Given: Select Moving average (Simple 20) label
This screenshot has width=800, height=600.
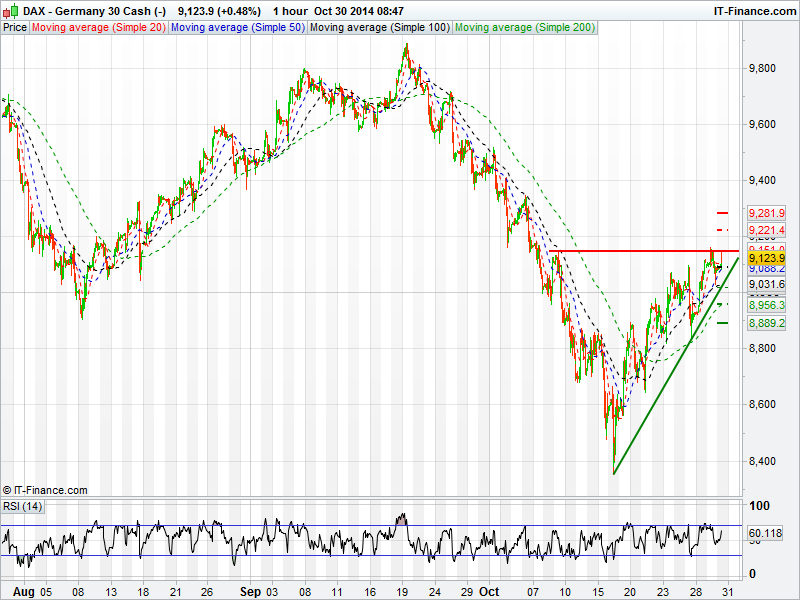Looking at the screenshot, I should tap(98, 28).
